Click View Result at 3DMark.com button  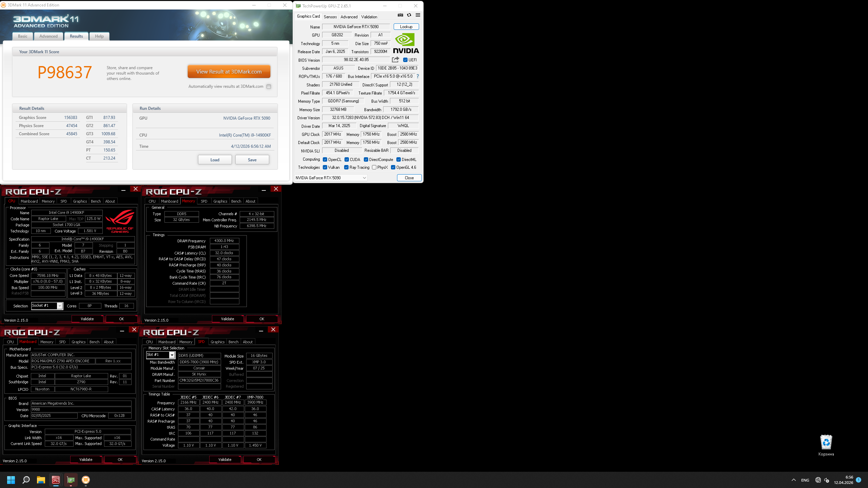point(229,72)
